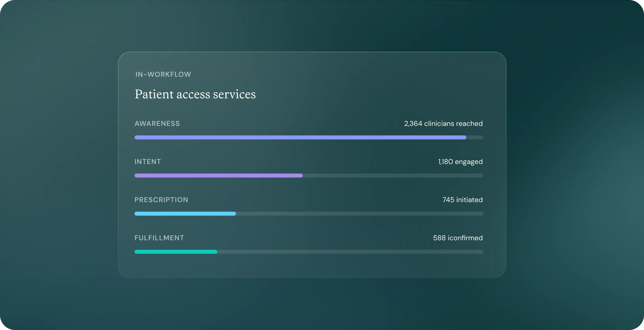Image resolution: width=644 pixels, height=330 pixels.
Task: Click the teal Fulfillment bar segment
Action: point(176,252)
